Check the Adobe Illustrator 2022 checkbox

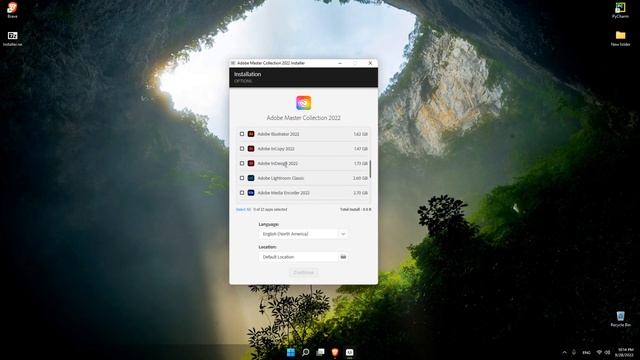[x=242, y=134]
